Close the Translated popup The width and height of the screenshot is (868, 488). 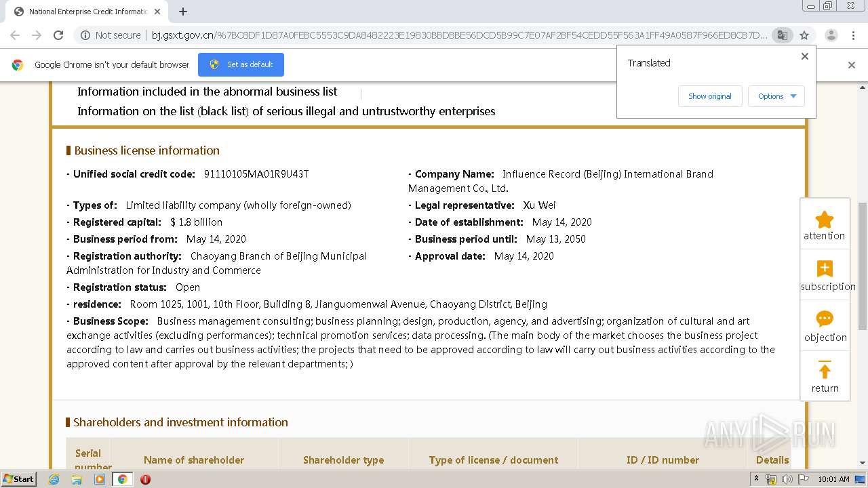[x=805, y=56]
